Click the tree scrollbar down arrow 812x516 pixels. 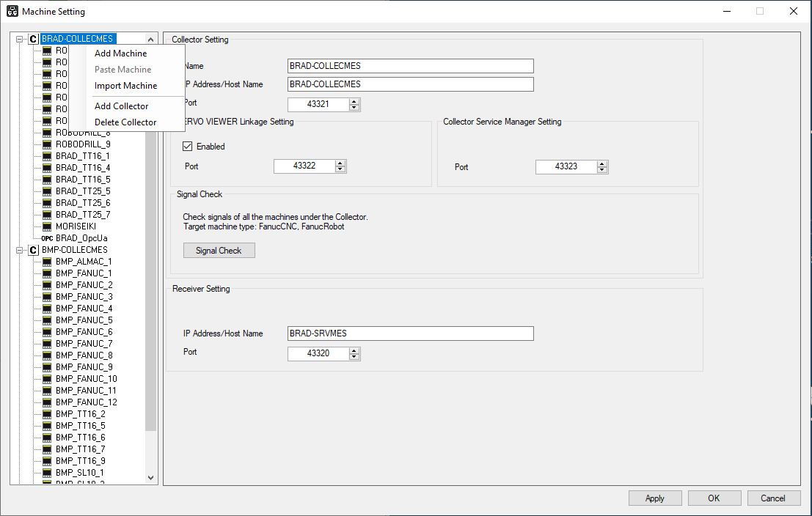click(x=150, y=478)
